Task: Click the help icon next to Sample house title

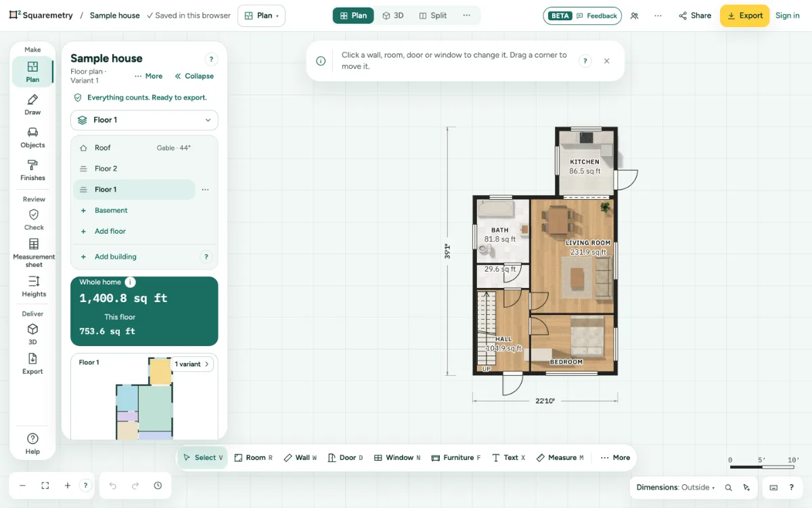Action: (x=211, y=60)
